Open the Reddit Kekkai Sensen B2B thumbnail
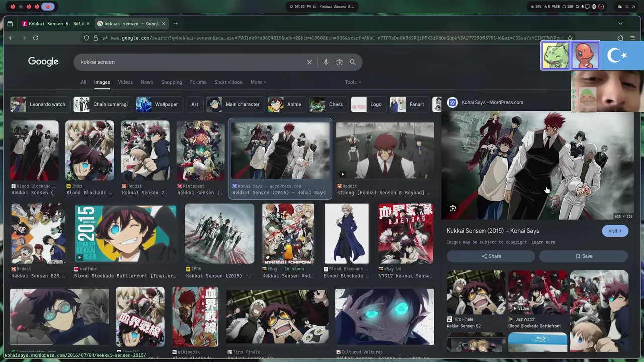The height and width of the screenshot is (362, 644). click(x=38, y=234)
